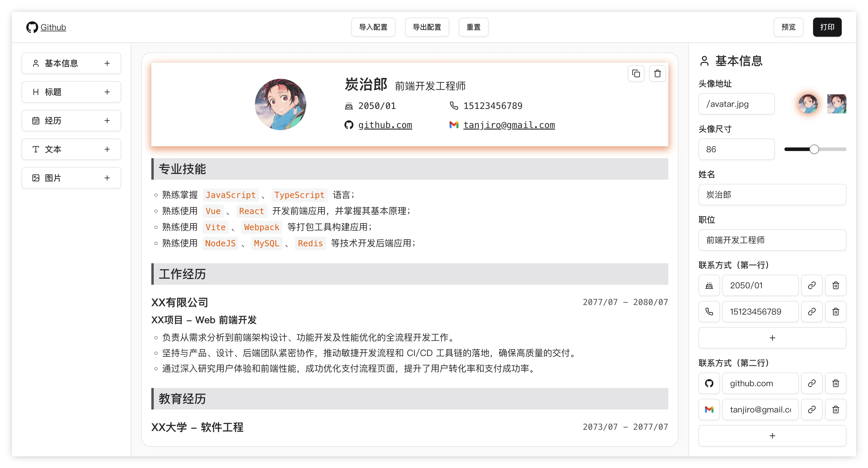Click the birthday cake icon button

coord(709,285)
